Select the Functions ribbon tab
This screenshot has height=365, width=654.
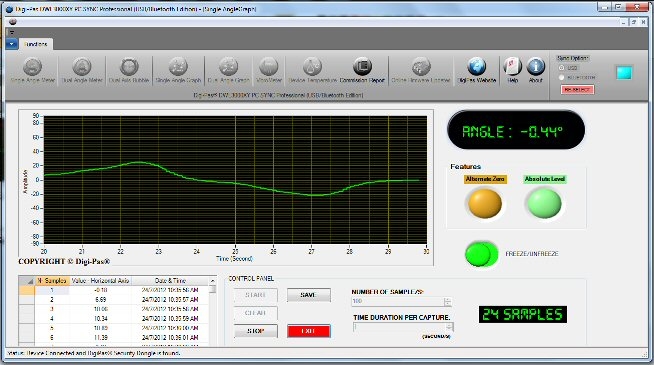point(35,44)
